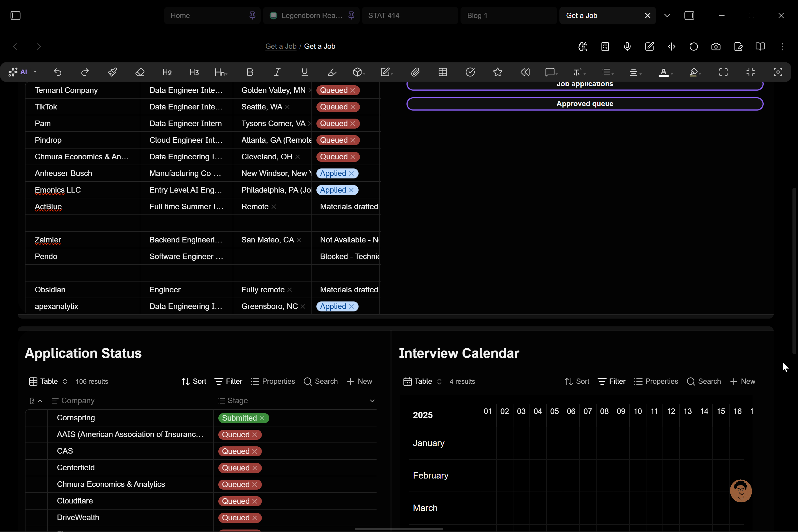
Task: Click the collapse shrink icon
Action: coord(751,72)
